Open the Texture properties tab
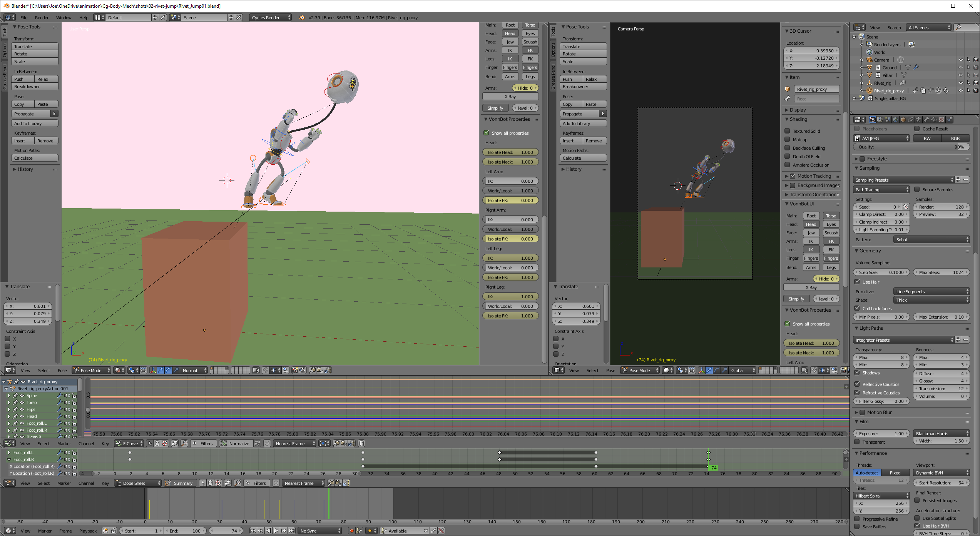The width and height of the screenshot is (980, 536). click(x=942, y=120)
